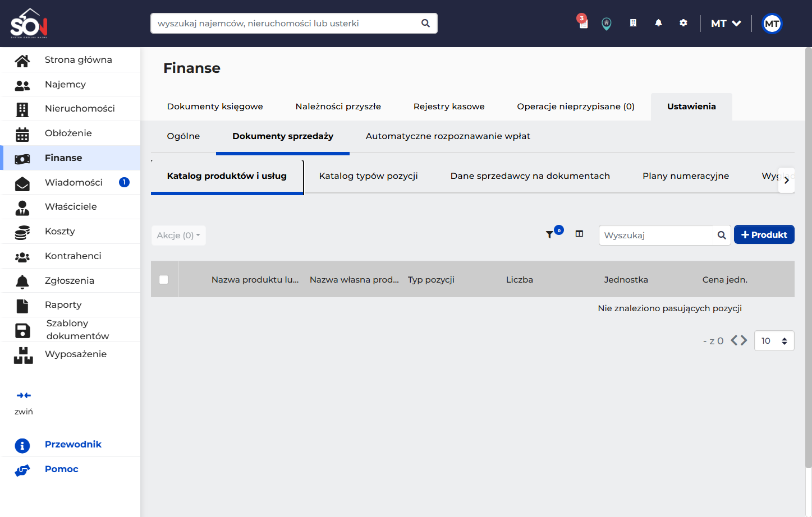This screenshot has height=517, width=812.
Task: Click the Koszty coins icon
Action: pyautogui.click(x=22, y=232)
